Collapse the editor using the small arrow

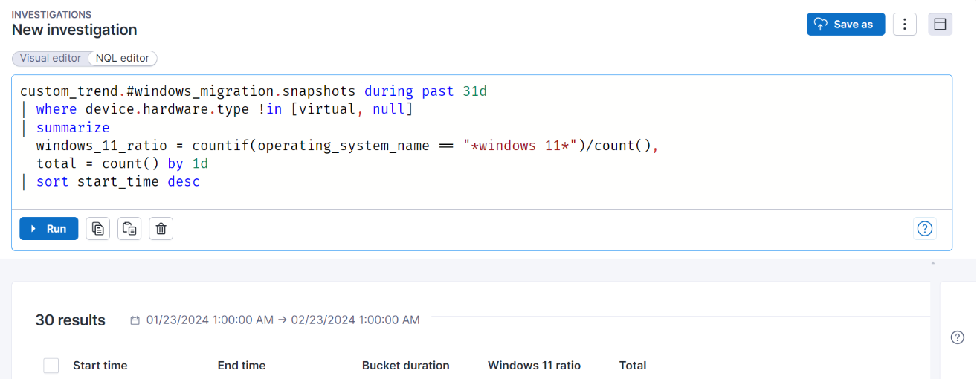[x=932, y=263]
